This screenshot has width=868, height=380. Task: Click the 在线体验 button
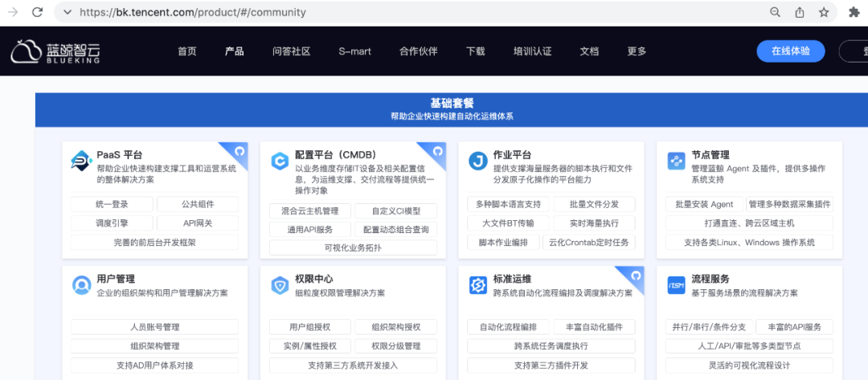(x=791, y=51)
